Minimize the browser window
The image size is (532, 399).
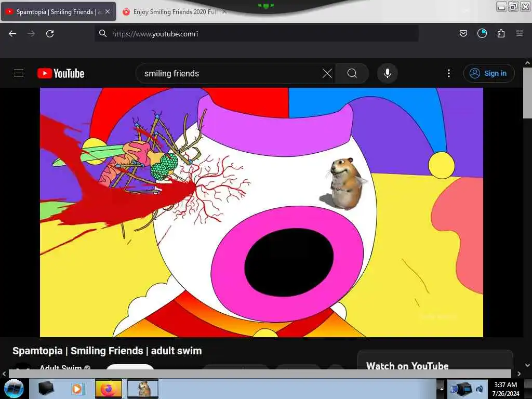point(501,6)
